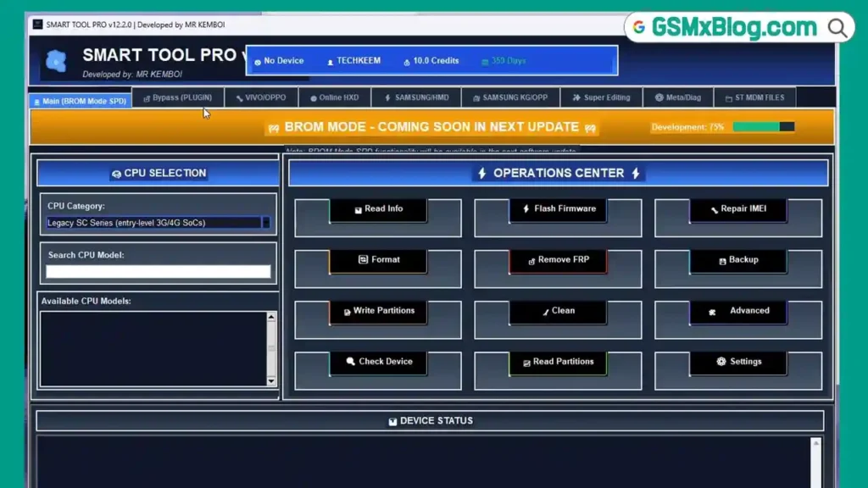Open the SAMSUNG/HMD tab
The height and width of the screenshot is (488, 868).
[416, 97]
